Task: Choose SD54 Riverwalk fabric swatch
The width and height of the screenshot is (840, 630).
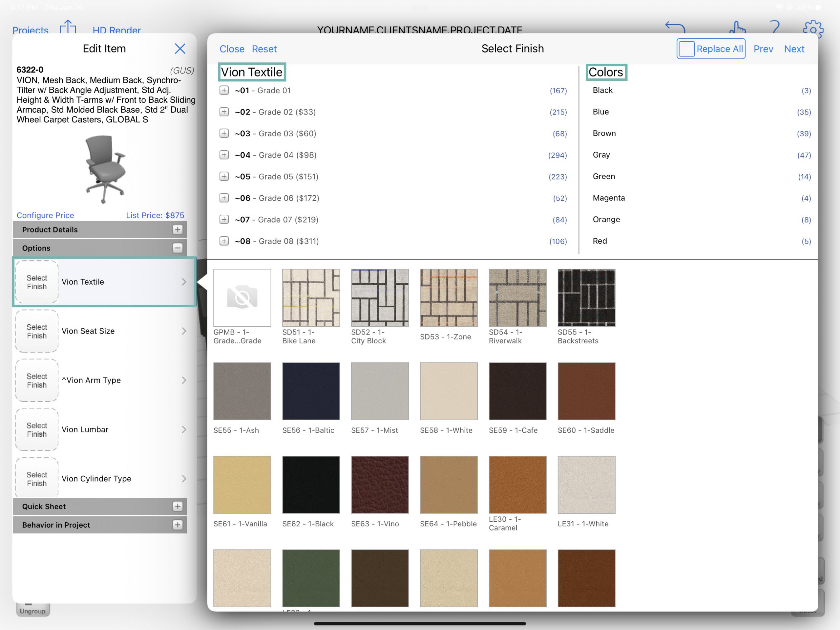Action: click(517, 298)
